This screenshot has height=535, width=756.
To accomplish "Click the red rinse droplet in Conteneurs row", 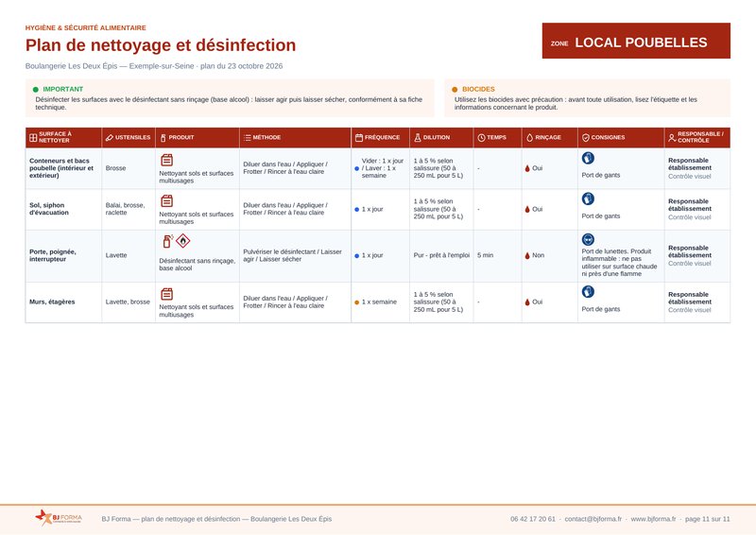I will (527, 168).
